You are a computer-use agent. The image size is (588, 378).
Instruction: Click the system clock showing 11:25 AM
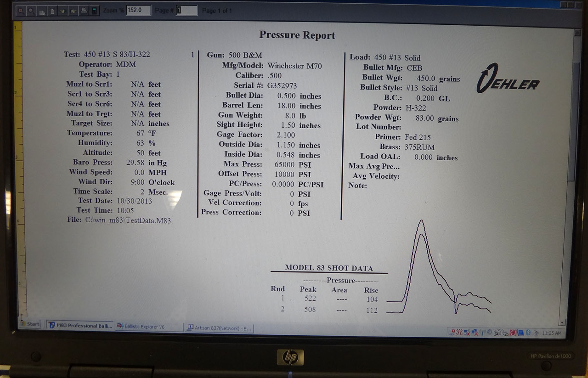click(552, 333)
